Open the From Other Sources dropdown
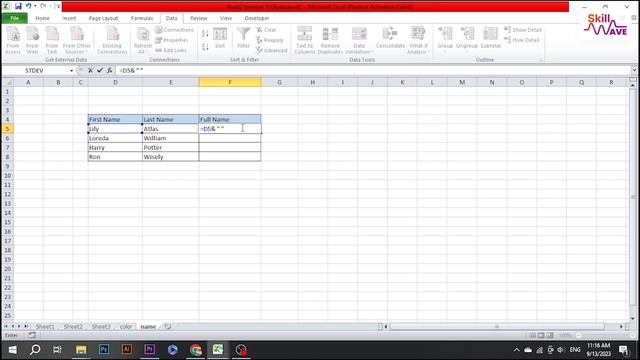Viewport: 640px width, 360px height. pyautogui.click(x=76, y=40)
